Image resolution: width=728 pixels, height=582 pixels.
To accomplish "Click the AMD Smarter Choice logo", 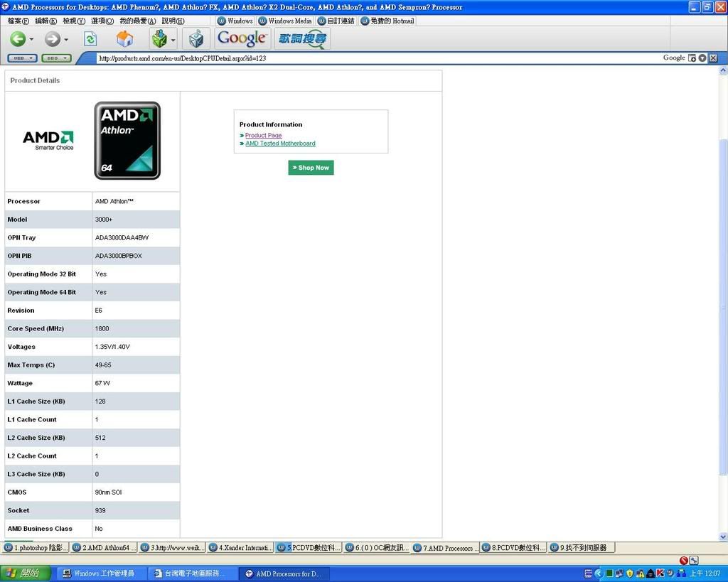I will point(48,140).
